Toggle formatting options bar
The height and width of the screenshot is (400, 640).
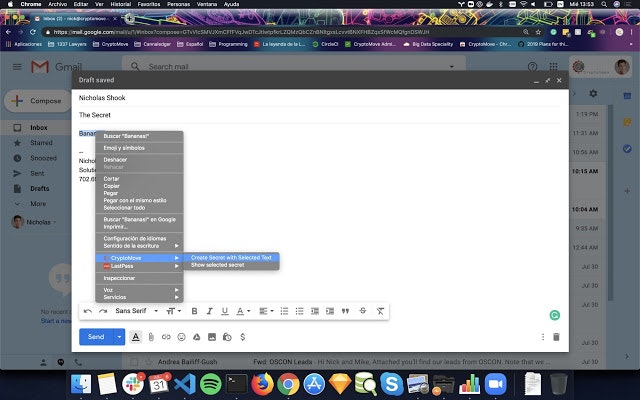pyautogui.click(x=136, y=337)
